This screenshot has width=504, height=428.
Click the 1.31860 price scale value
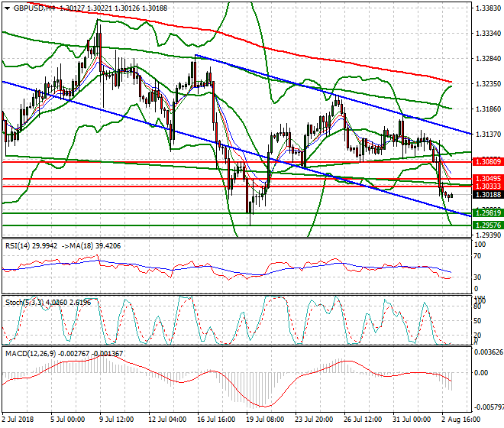click(x=488, y=109)
